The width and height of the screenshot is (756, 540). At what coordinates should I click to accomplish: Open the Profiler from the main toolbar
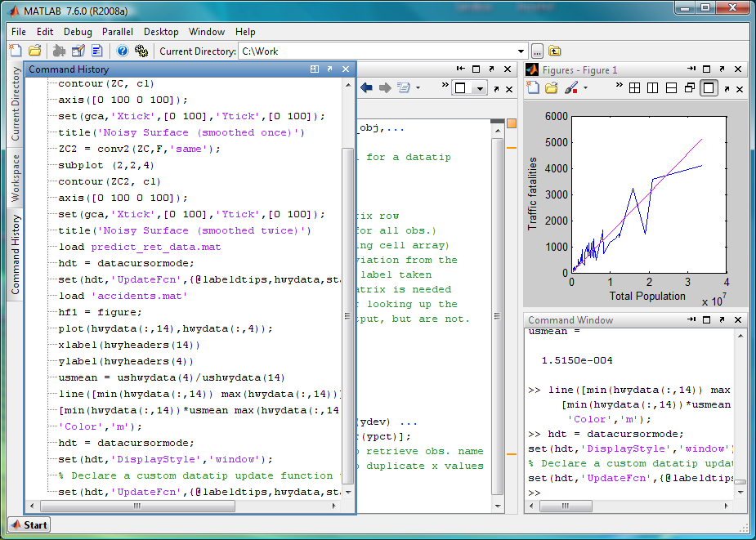point(96,51)
